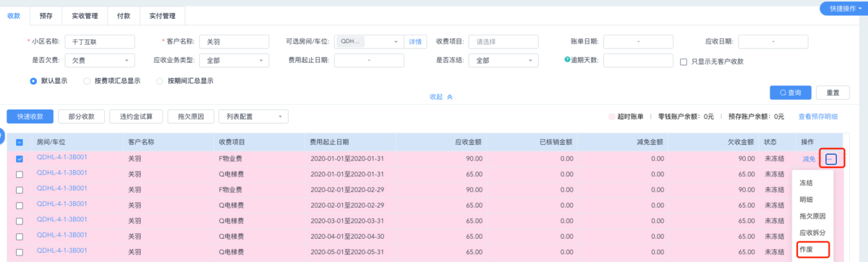Click the help icon beside 逾期天数
The width and height of the screenshot is (868, 262).
568,61
